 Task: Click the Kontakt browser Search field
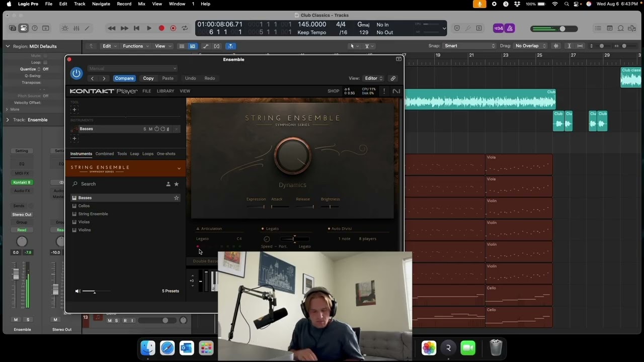(x=118, y=184)
